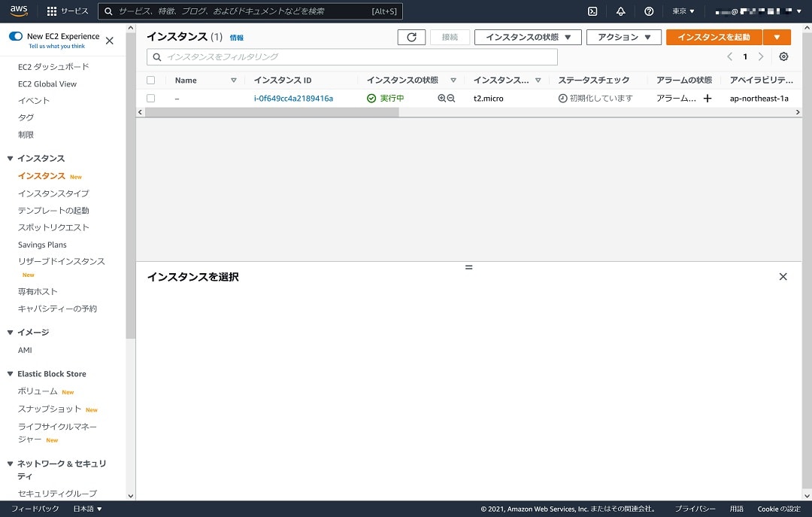
Task: Open the notifications bell
Action: pos(620,11)
